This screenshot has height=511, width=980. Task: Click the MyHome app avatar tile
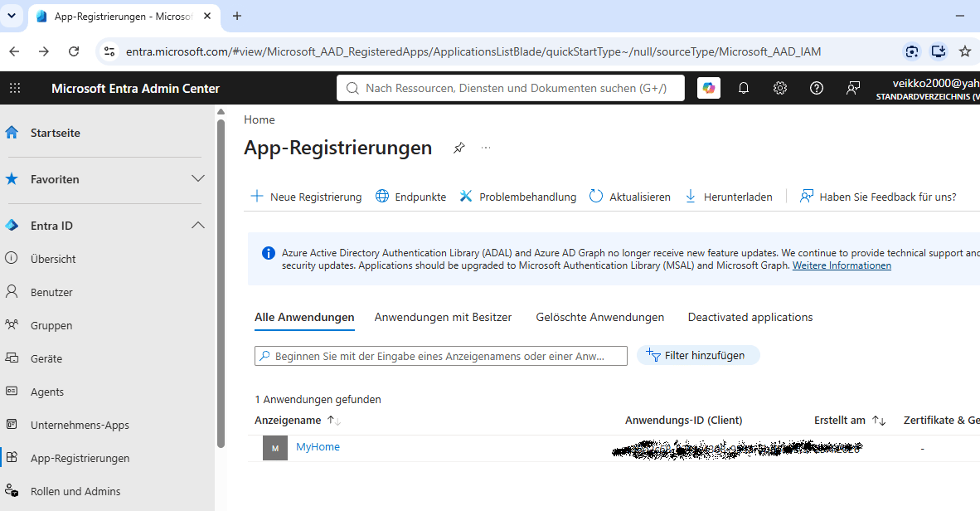275,448
